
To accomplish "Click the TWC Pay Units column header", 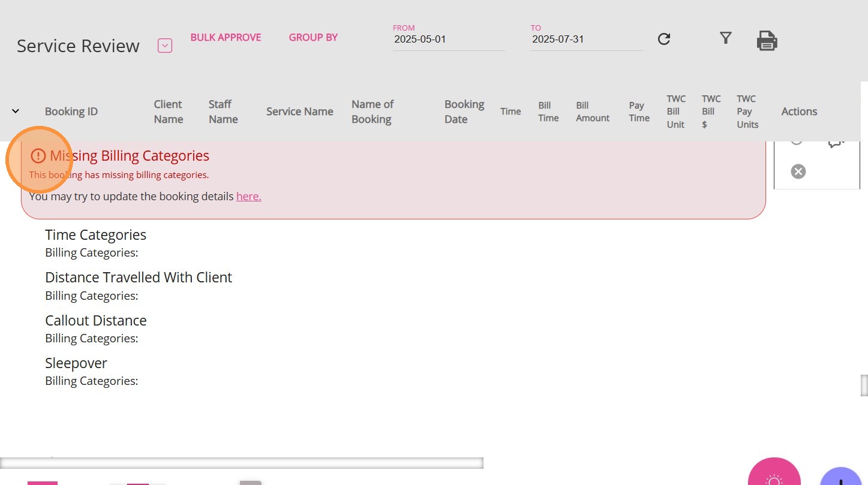I will [x=747, y=112].
